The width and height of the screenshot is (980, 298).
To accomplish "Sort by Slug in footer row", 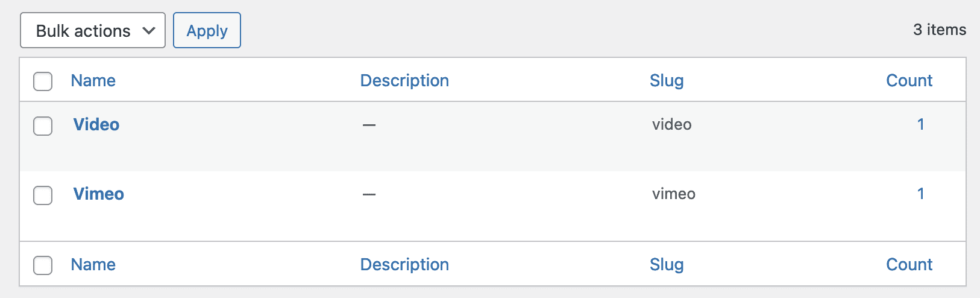I will point(667,265).
